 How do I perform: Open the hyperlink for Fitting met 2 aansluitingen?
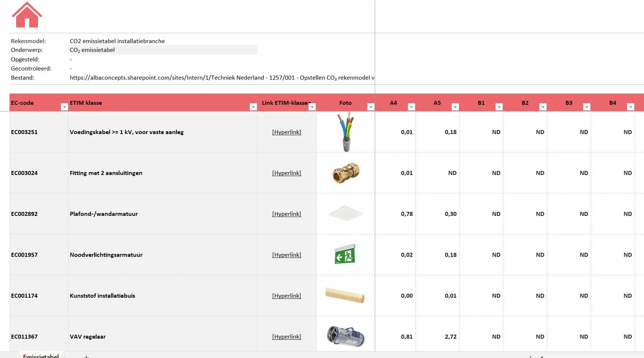287,173
